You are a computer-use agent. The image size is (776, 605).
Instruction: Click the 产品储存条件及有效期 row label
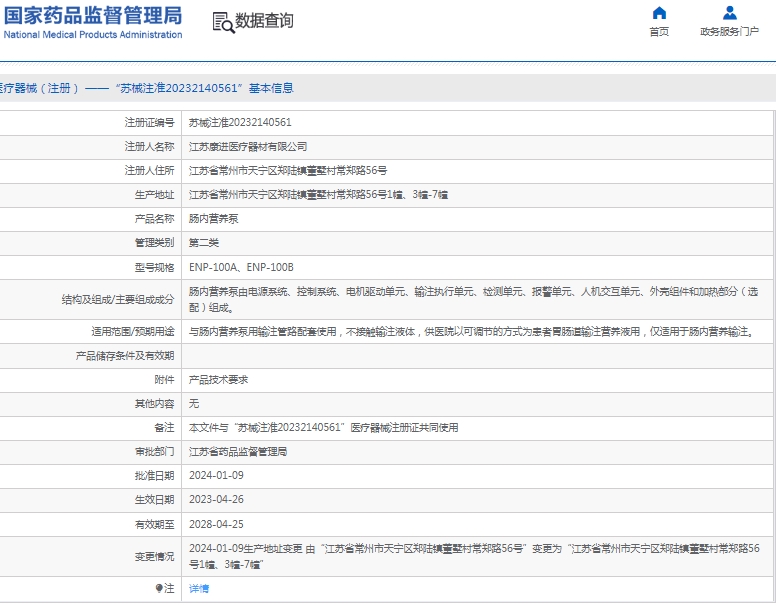[x=125, y=355]
